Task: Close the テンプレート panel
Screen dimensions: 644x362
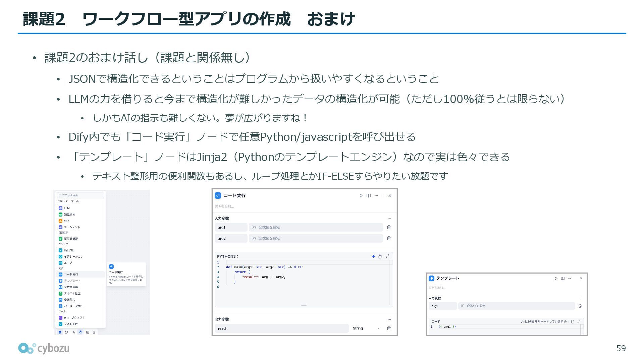Action: coord(581,278)
